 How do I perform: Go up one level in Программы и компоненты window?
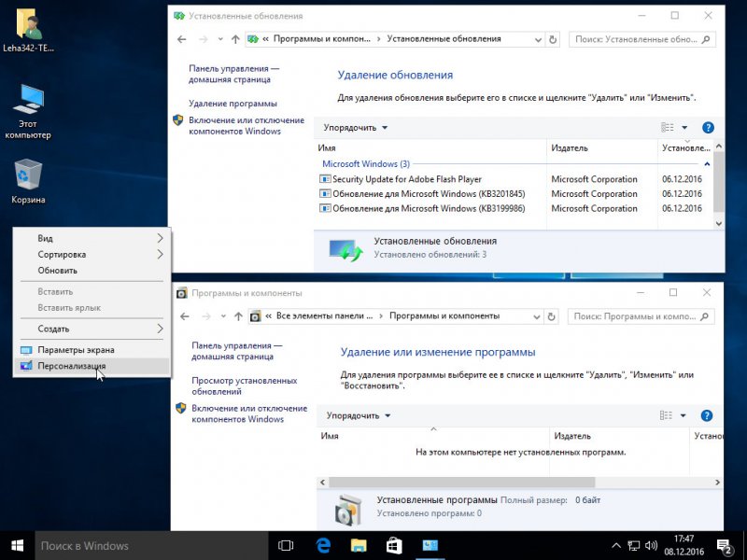[238, 316]
